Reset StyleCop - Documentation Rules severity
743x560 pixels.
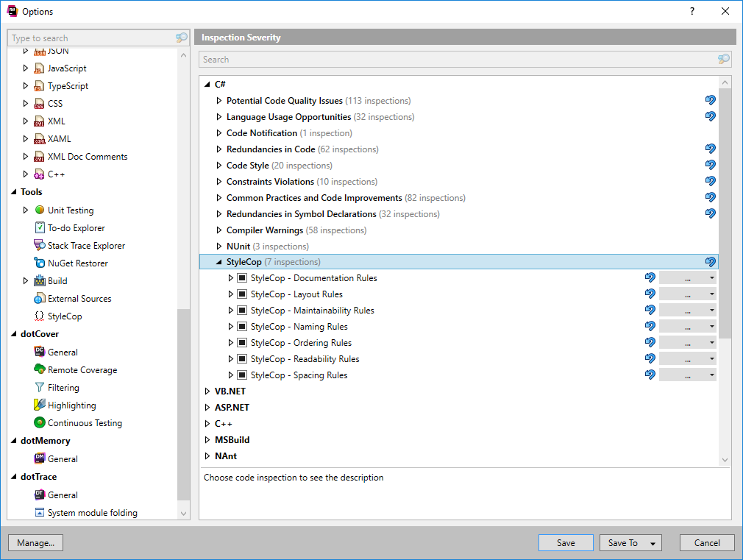pos(650,278)
